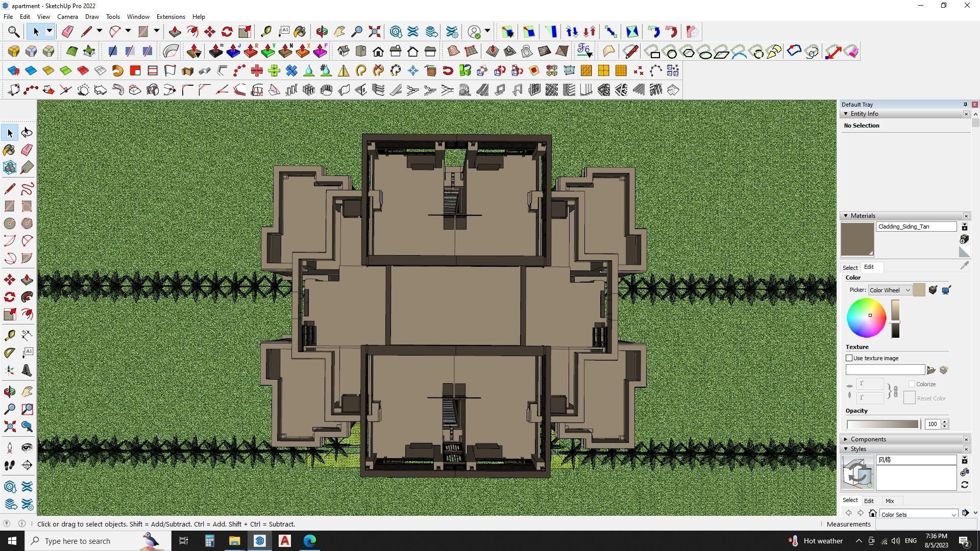Click the Zoom Extents icon
Screen dimensions: 980x551
pos(9,427)
